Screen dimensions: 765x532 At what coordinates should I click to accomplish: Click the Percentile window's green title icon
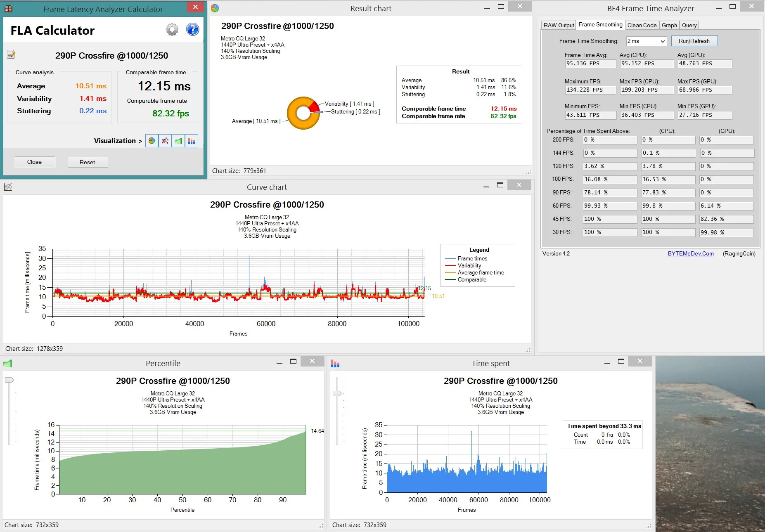(7, 364)
